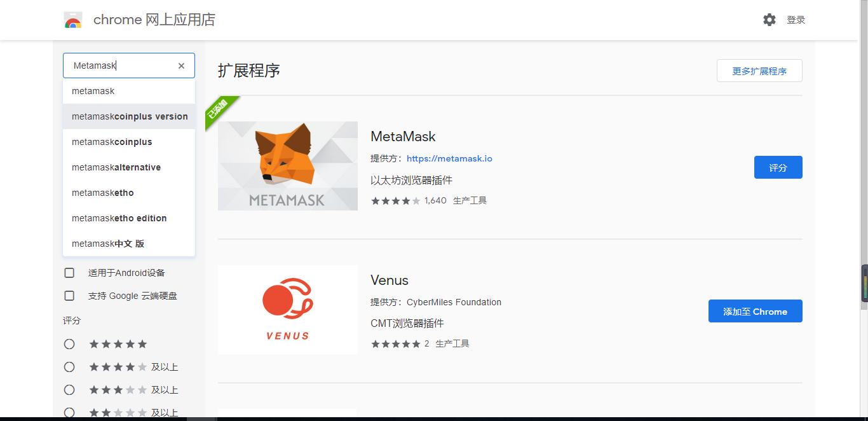Select the three stars and up filter

click(69, 390)
